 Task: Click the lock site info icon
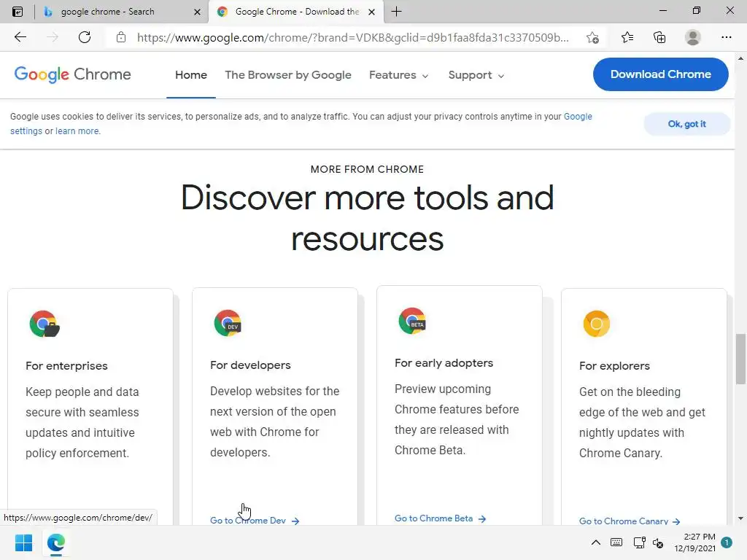[x=121, y=37]
